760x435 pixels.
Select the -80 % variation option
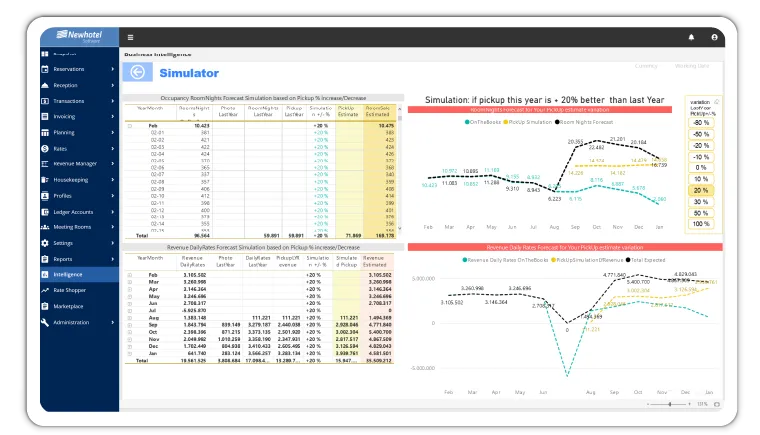pyautogui.click(x=701, y=123)
